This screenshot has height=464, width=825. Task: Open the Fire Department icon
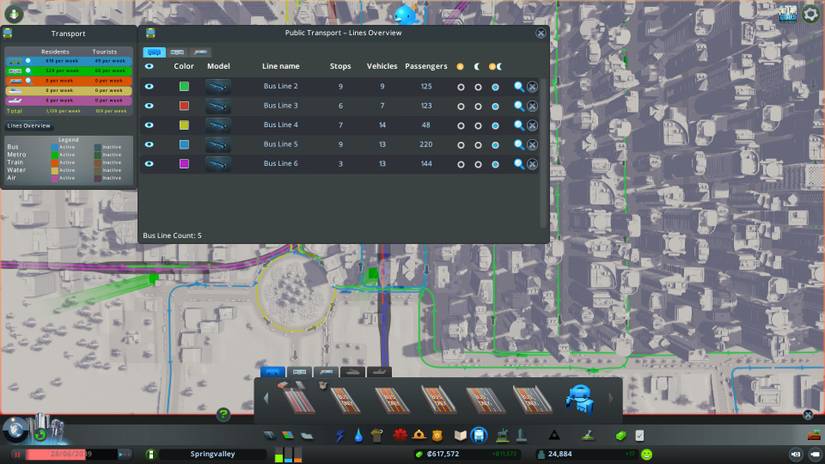tap(419, 435)
